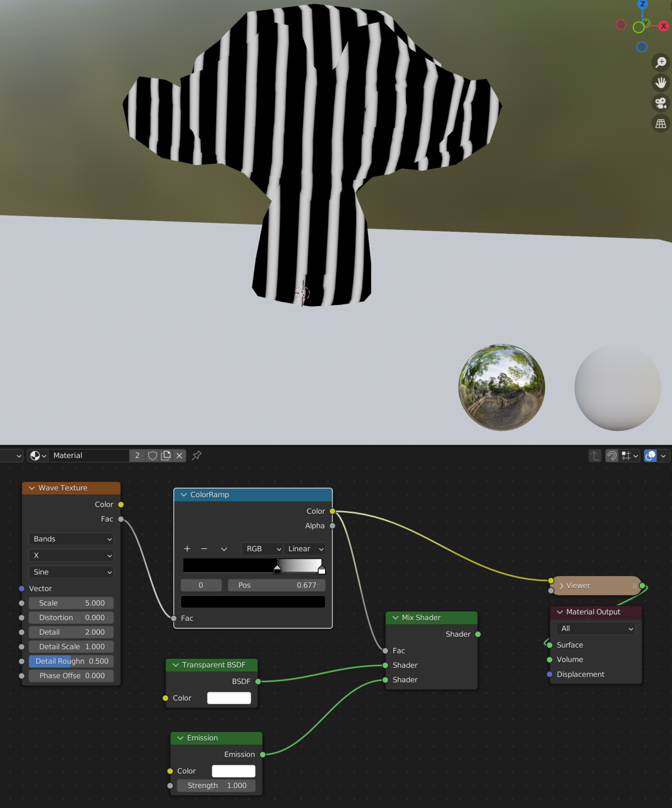Open the Bands wave type dropdown

pos(71,539)
